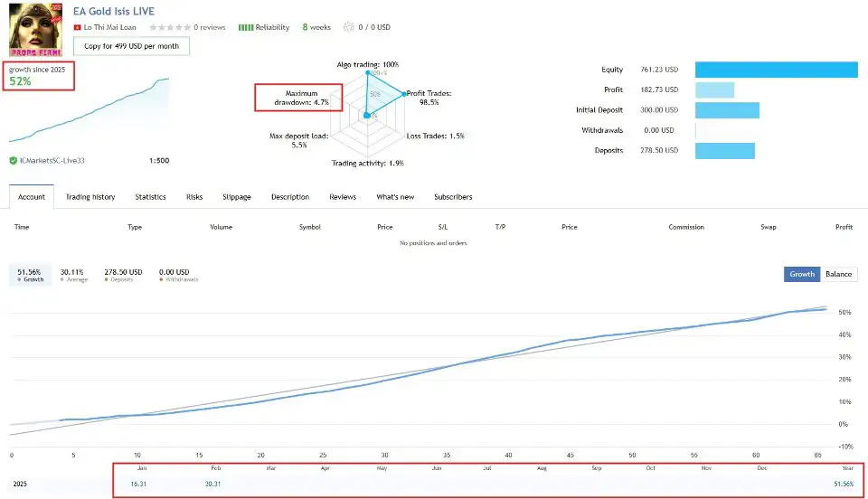
Task: Toggle the 278.50 USD Deposits legend item
Action: tap(123, 274)
